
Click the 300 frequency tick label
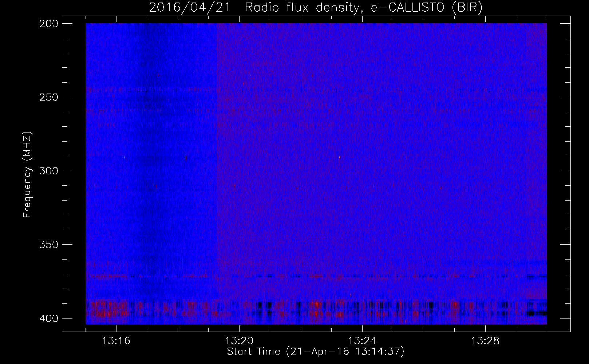(48, 171)
